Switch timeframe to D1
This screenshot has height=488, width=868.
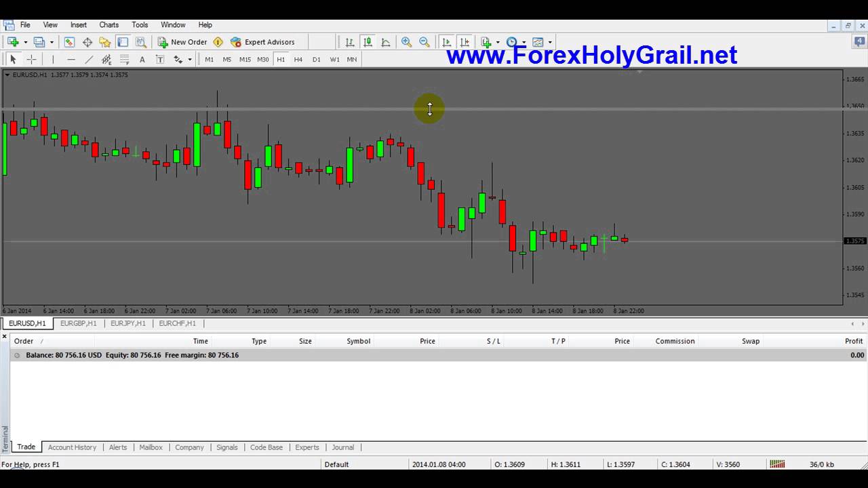coord(316,60)
